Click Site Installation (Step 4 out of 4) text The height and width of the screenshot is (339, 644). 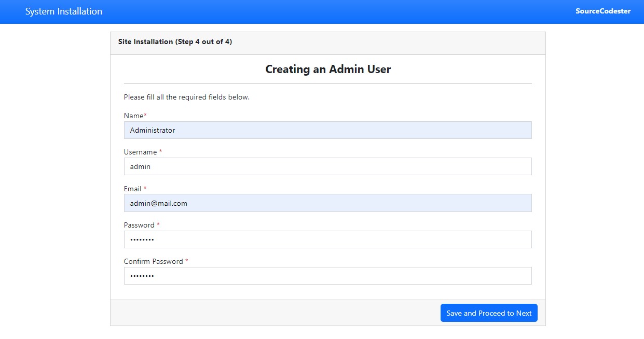coord(175,41)
